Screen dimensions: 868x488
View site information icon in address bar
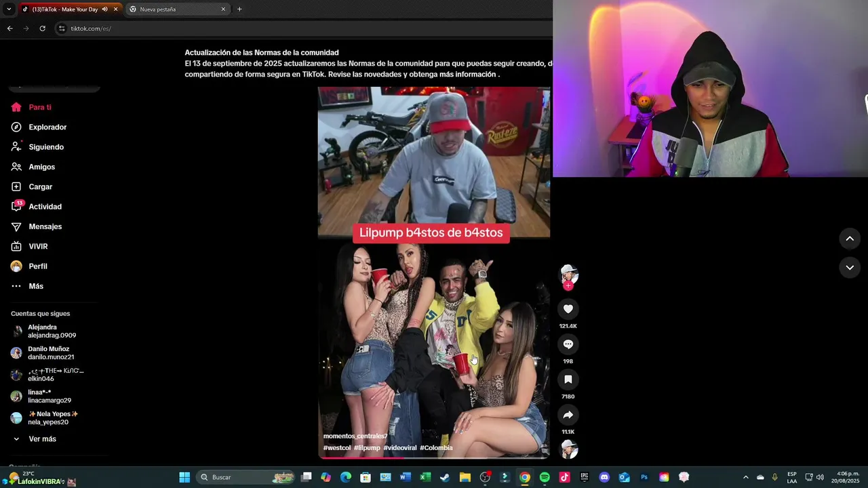pyautogui.click(x=62, y=28)
